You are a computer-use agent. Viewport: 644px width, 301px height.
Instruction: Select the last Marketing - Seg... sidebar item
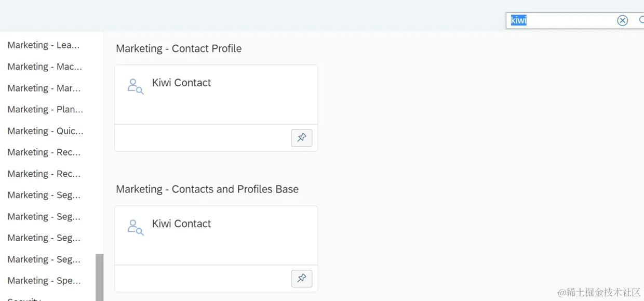click(x=44, y=259)
